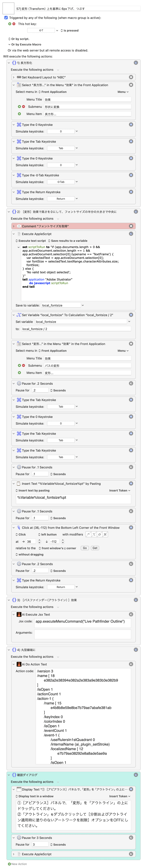Open Insert Token menu in Insert Text action
The height and width of the screenshot is (868, 143).
click(x=120, y=491)
